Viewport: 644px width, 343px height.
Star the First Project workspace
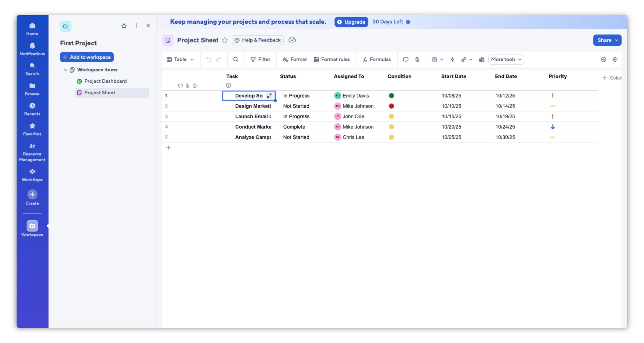[124, 26]
